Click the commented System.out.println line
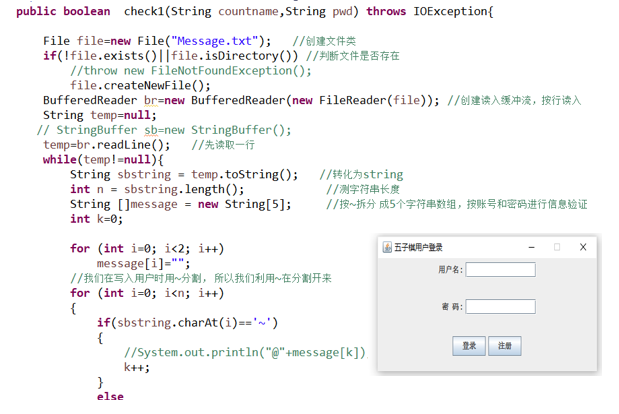Image resolution: width=619 pixels, height=414 pixels. (245, 352)
